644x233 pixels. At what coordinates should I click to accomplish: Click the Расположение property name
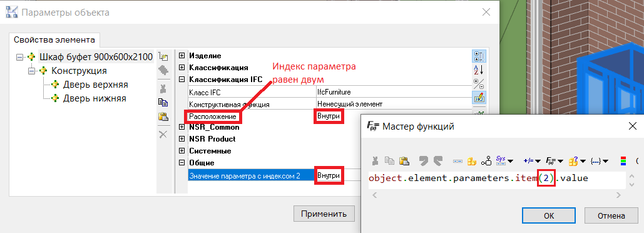[x=213, y=116]
